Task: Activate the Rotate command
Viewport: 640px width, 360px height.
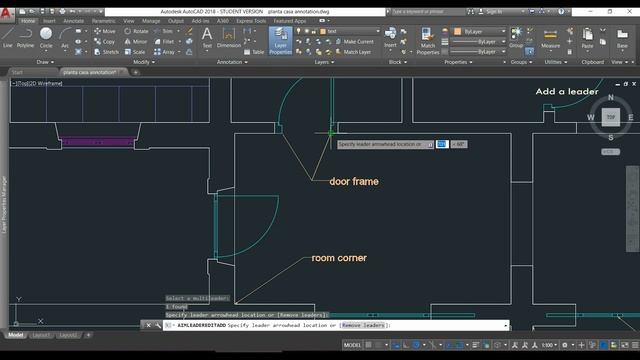Action: click(x=136, y=31)
